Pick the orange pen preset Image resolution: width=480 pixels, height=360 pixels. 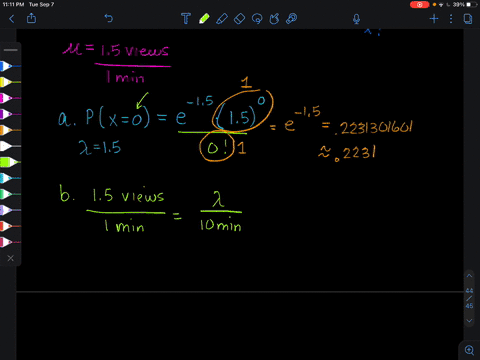[x=10, y=130]
